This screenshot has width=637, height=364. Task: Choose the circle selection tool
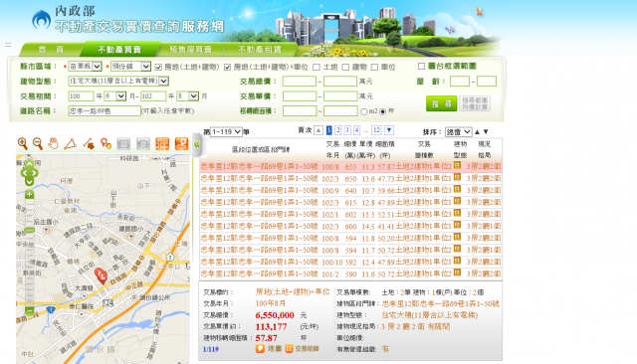(143, 143)
